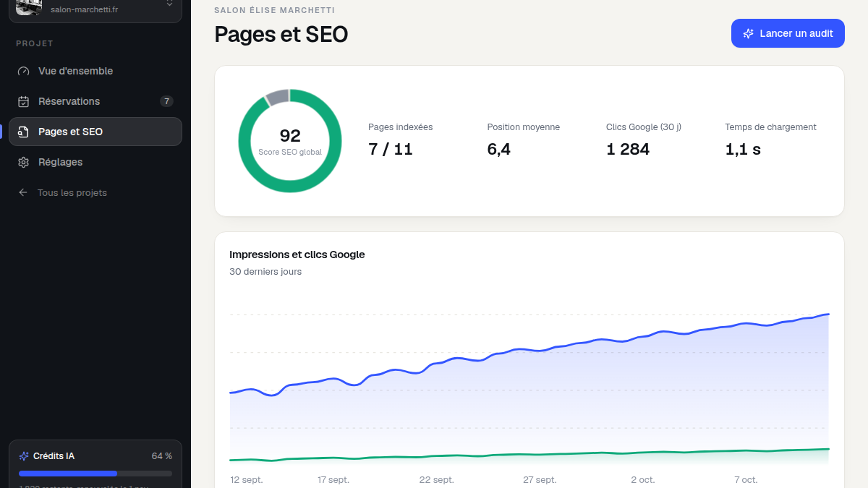Click the gear icon beside Réglages
Screen dimensions: 868x488
coord(24,162)
